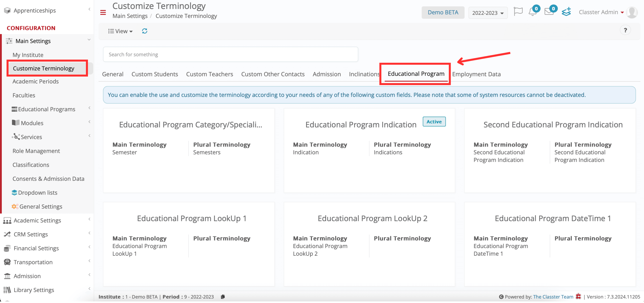Click Main Settings breadcrumb link
Image resolution: width=644 pixels, height=303 pixels.
[x=130, y=16]
